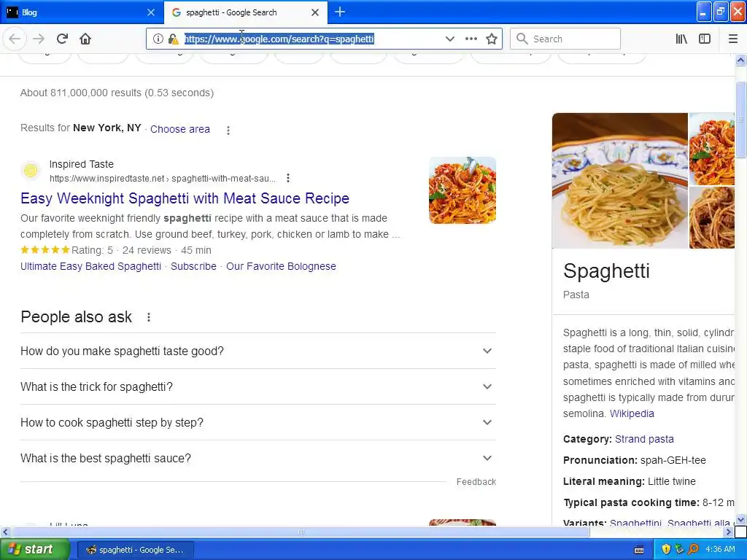Follow the Subscribe sitelink
This screenshot has width=747, height=560.
click(x=193, y=266)
